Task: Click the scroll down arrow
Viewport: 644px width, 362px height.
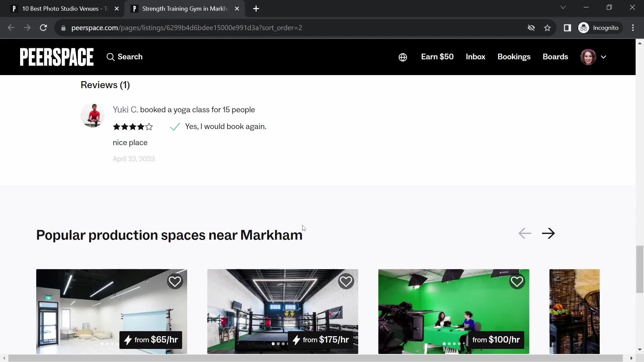Action: 640,350
